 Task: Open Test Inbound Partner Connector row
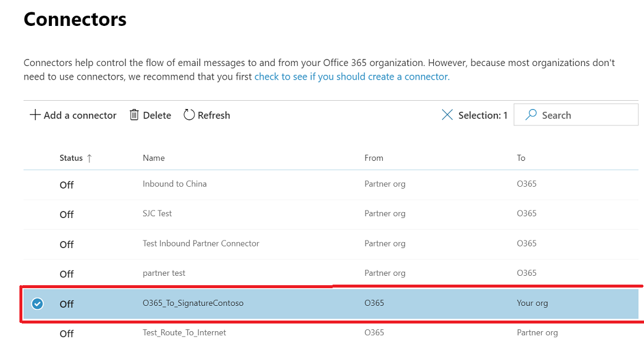click(201, 243)
